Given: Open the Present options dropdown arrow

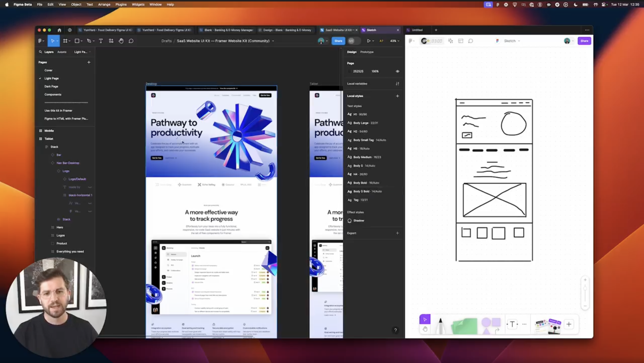Looking at the screenshot, I should pos(373,41).
